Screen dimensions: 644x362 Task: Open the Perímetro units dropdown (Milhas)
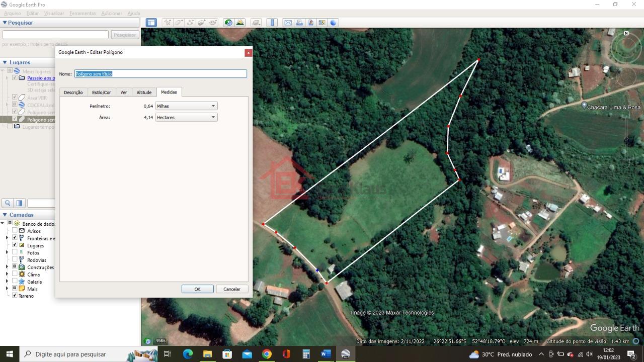(x=187, y=106)
